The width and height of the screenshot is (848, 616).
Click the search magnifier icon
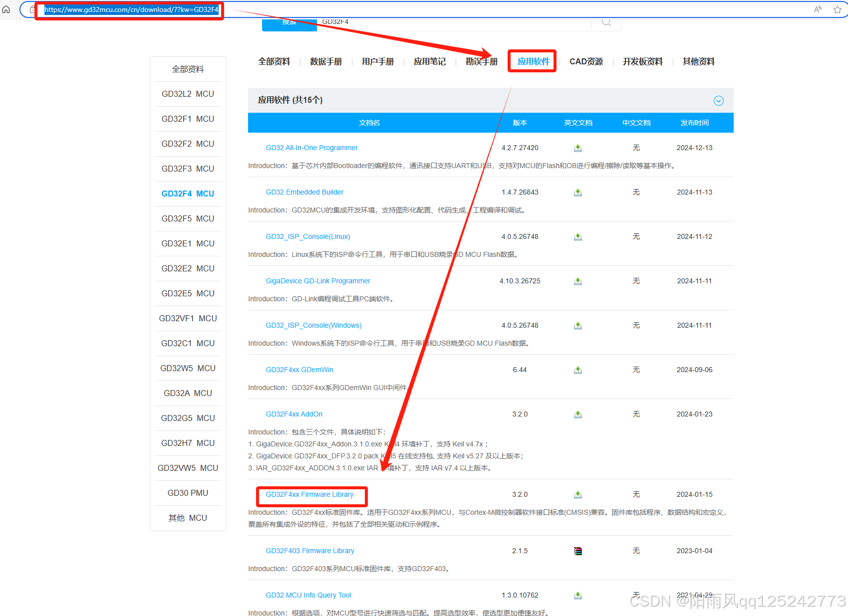coord(606,21)
